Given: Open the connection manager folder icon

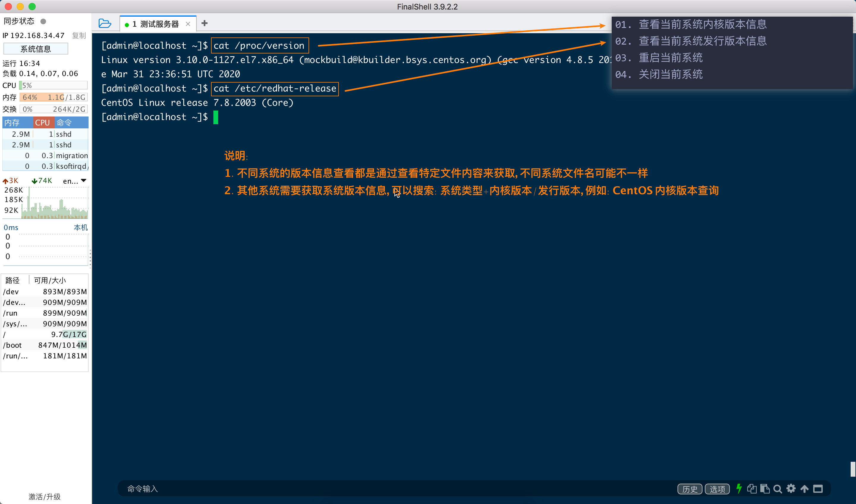Looking at the screenshot, I should tap(105, 23).
